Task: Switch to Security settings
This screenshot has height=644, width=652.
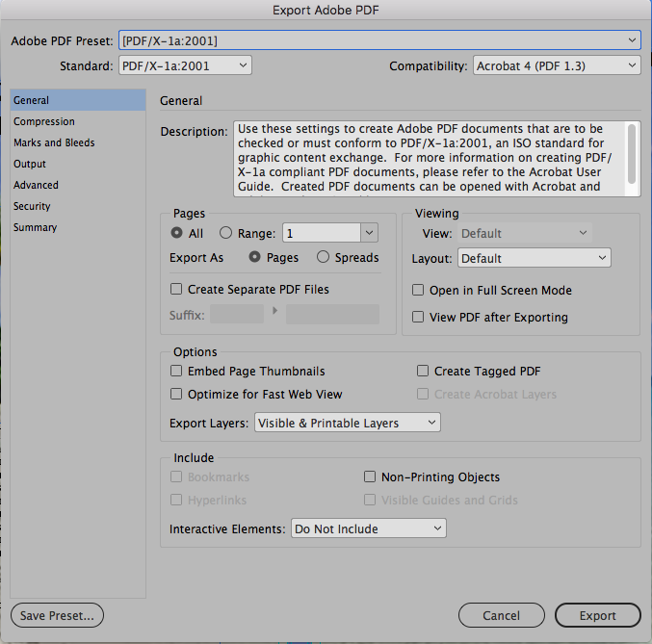Action: (x=78, y=206)
